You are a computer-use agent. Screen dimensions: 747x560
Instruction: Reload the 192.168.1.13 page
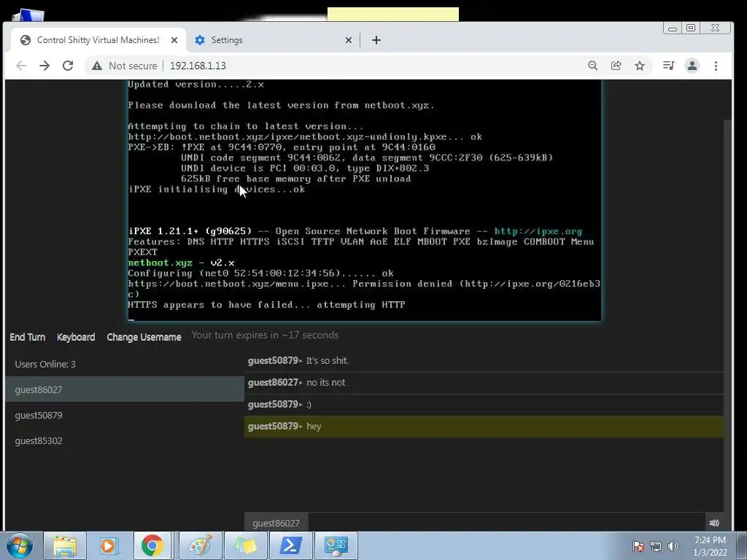pyautogui.click(x=68, y=66)
